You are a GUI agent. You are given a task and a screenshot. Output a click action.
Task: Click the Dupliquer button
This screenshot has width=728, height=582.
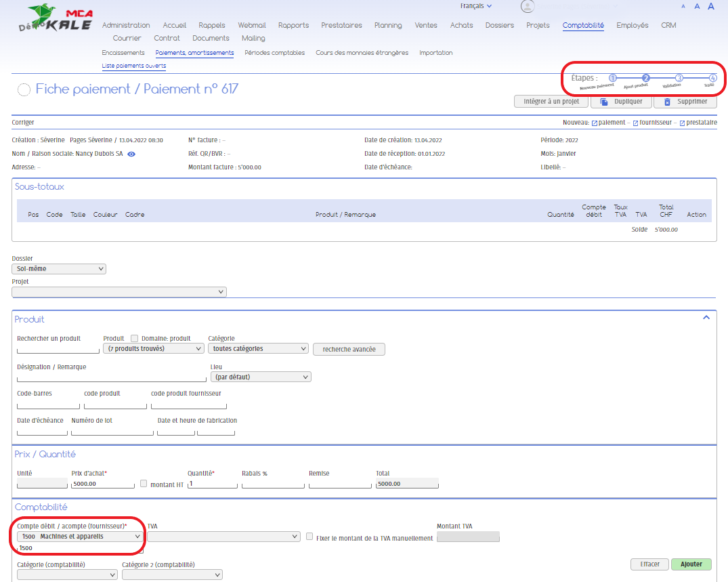pos(621,102)
